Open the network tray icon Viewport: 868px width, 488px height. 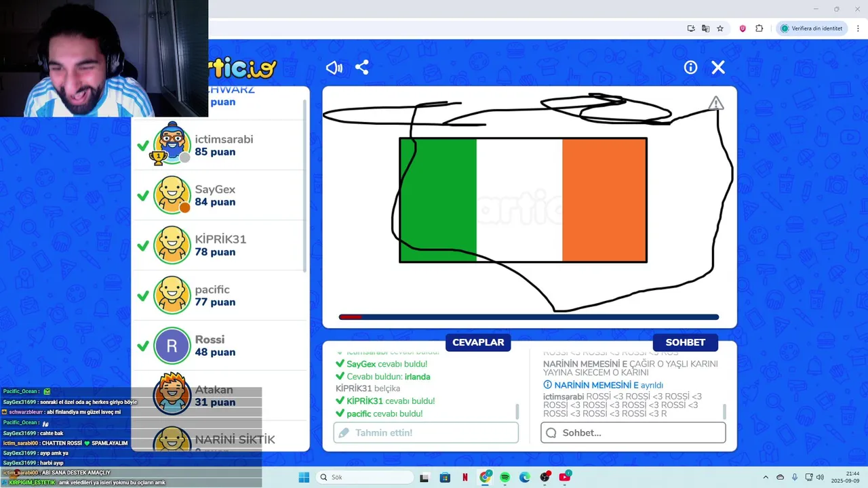click(809, 477)
